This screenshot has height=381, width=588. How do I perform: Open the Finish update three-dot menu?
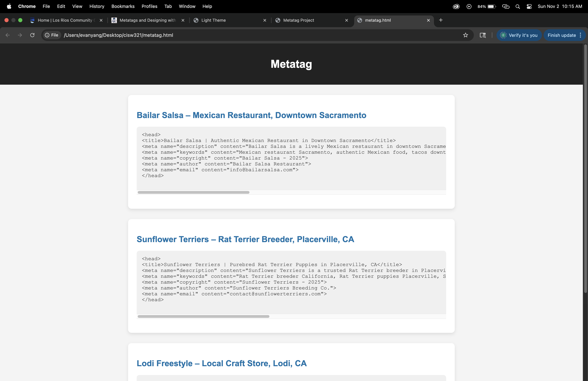(580, 35)
